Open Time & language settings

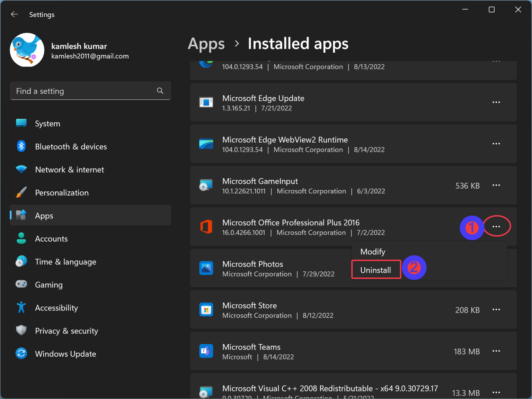tap(90, 262)
